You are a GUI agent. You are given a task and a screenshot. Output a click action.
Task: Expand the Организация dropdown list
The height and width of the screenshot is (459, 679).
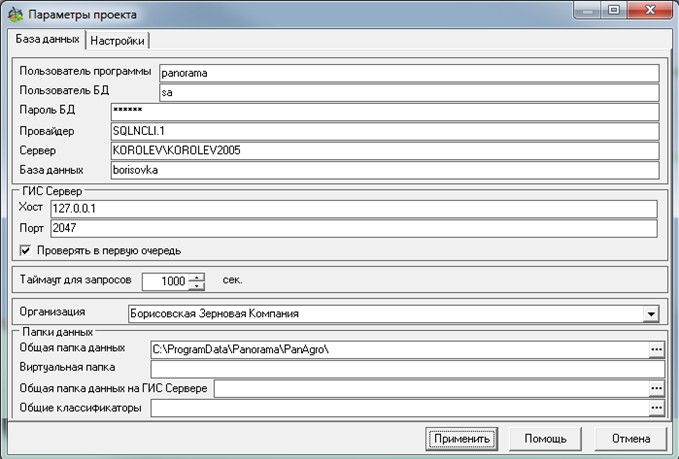(x=650, y=314)
